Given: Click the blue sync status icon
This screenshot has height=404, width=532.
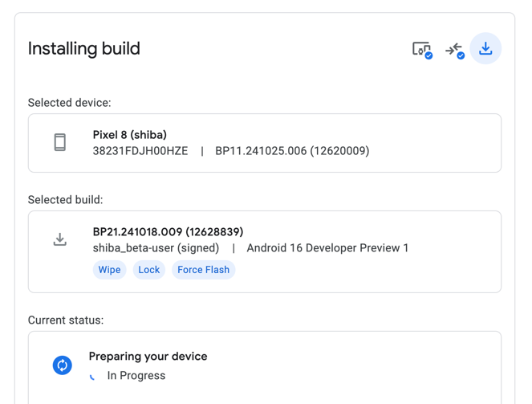Looking at the screenshot, I should click(x=63, y=365).
